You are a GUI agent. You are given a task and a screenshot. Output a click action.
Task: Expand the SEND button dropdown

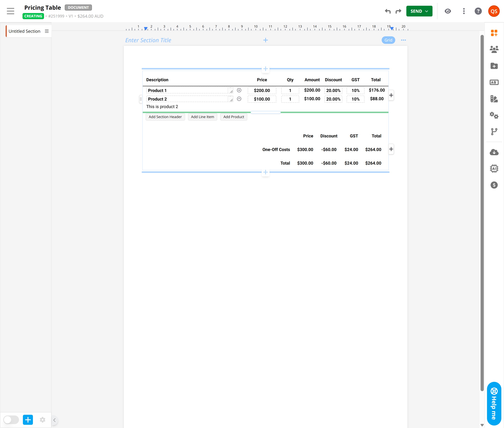point(427,11)
